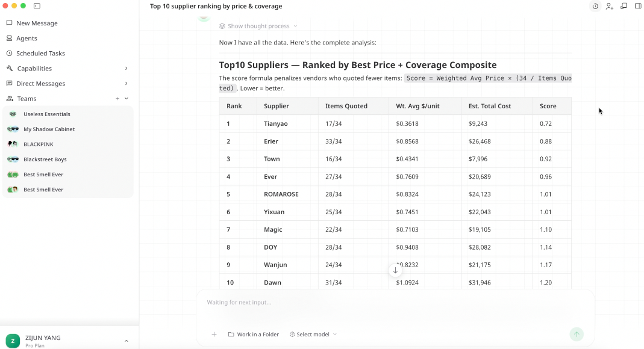Viewport: 644px width, 349px height.
Task: Expand Show thought process
Action: (258, 26)
